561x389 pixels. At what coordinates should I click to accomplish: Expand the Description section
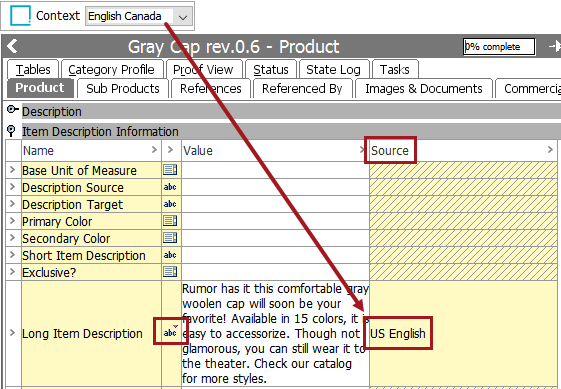coord(13,110)
